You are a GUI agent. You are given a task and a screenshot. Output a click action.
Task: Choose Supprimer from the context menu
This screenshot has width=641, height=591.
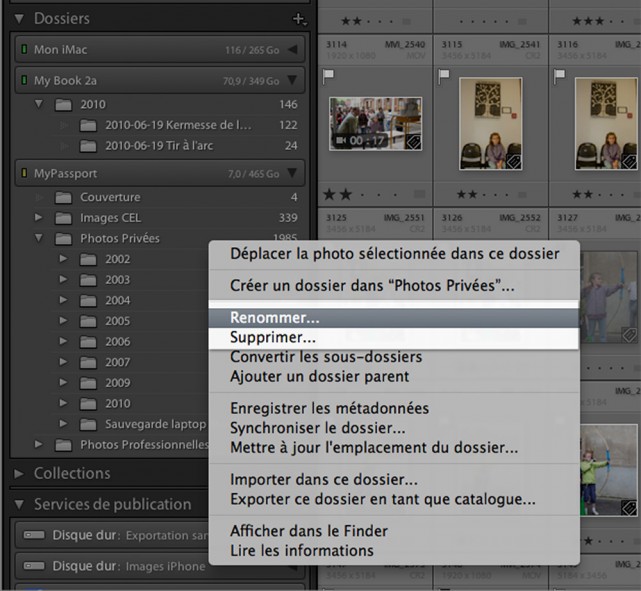[x=394, y=337]
